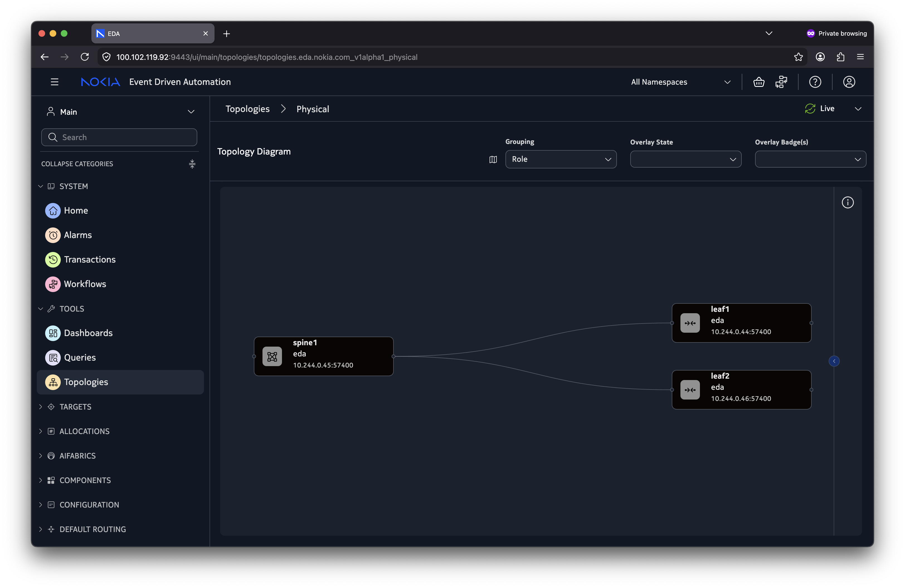Image resolution: width=905 pixels, height=588 pixels.
Task: Click spine1 address 10.244.0.45:57400
Action: point(323,365)
